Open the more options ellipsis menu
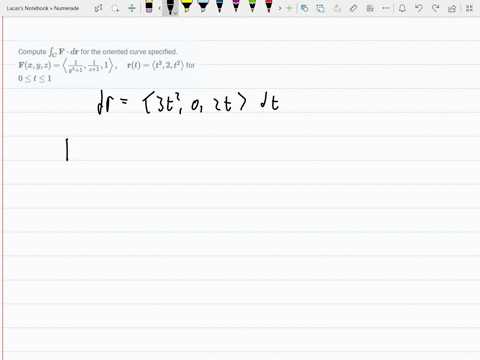The width and height of the screenshot is (480, 360). coord(386,8)
